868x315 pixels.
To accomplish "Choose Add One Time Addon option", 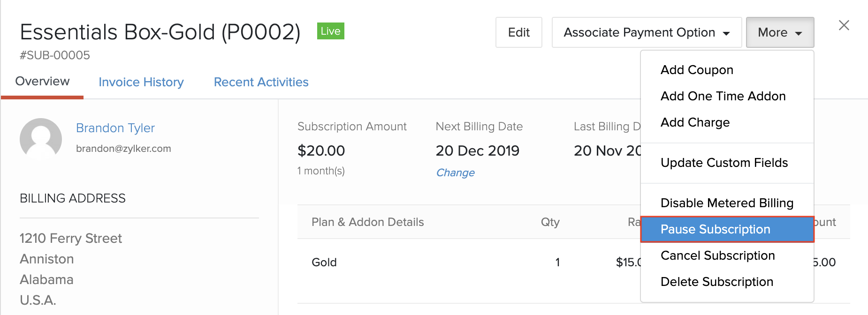I will tap(723, 96).
